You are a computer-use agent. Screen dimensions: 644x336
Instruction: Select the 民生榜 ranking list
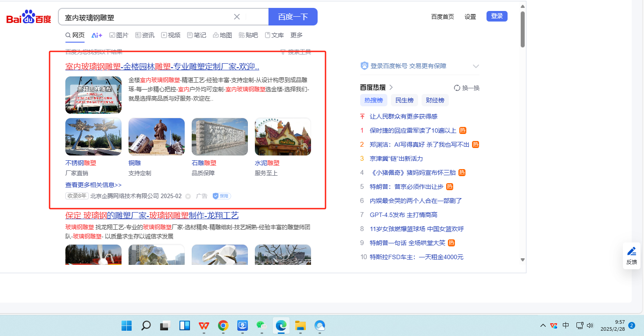point(404,100)
